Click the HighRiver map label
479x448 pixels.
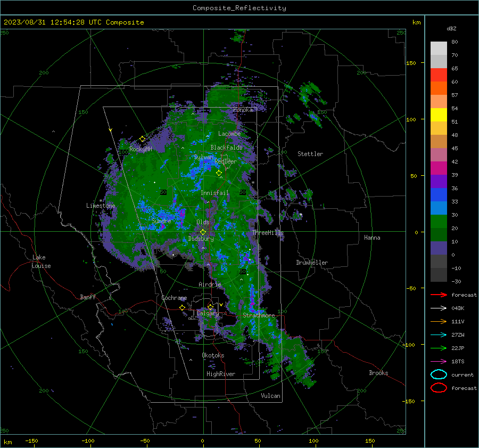coord(221,374)
